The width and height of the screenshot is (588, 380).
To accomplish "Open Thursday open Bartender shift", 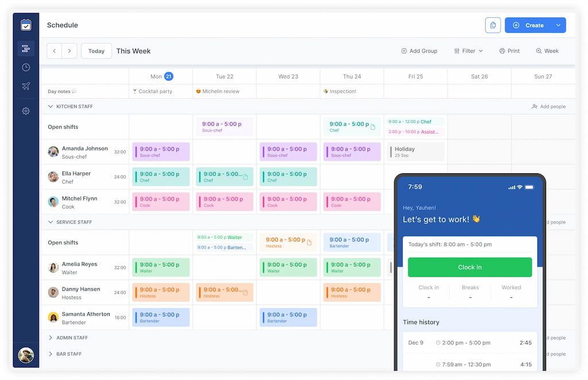I will 352,242.
